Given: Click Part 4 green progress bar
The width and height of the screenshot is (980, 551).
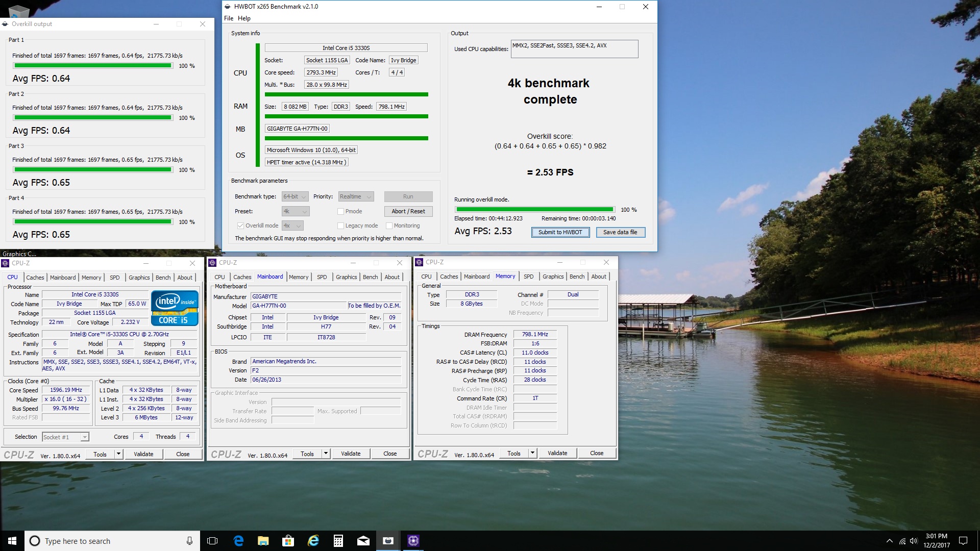Looking at the screenshot, I should (93, 222).
